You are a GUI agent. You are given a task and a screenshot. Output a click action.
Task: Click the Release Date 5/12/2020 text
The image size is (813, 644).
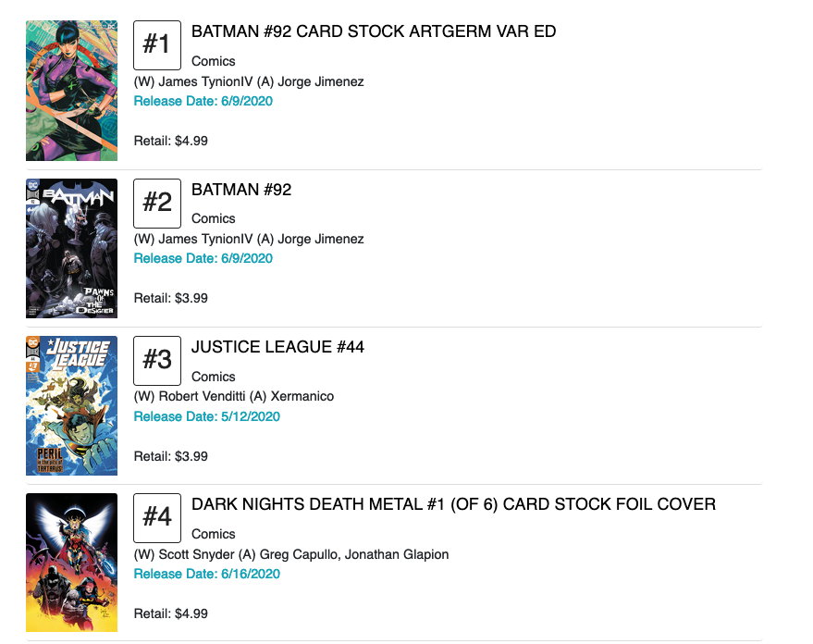pyautogui.click(x=207, y=416)
